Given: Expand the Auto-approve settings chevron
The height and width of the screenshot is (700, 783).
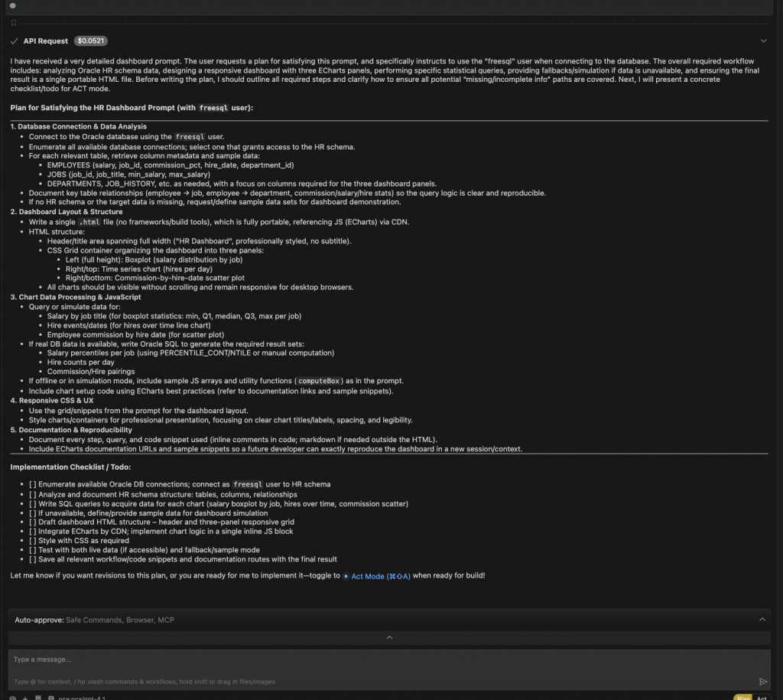Looking at the screenshot, I should pos(762,620).
